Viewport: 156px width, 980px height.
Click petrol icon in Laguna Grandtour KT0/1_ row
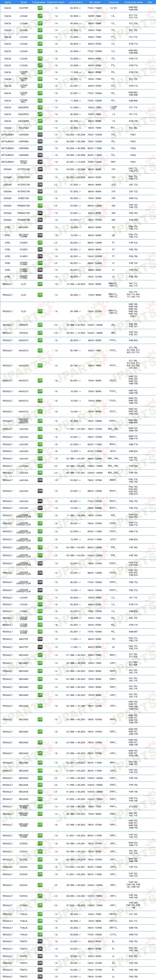40,539
